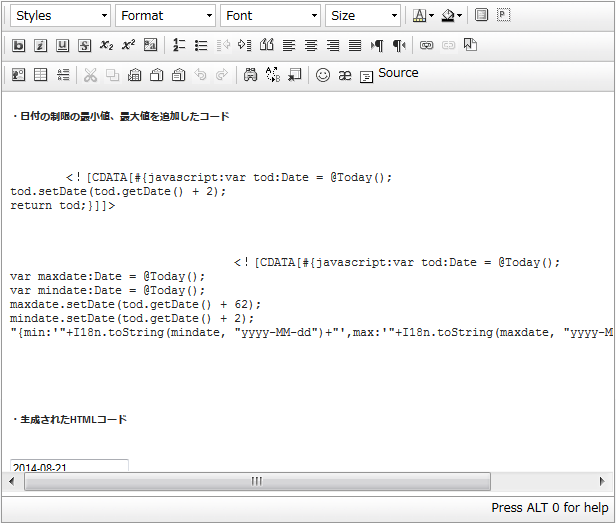
Task: Align text right
Action: pos(333,46)
